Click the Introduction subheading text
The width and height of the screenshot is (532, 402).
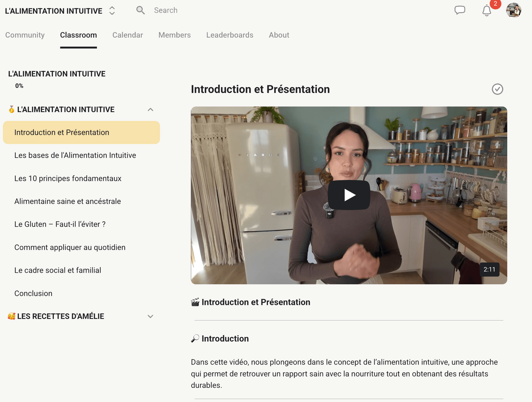pyautogui.click(x=225, y=339)
